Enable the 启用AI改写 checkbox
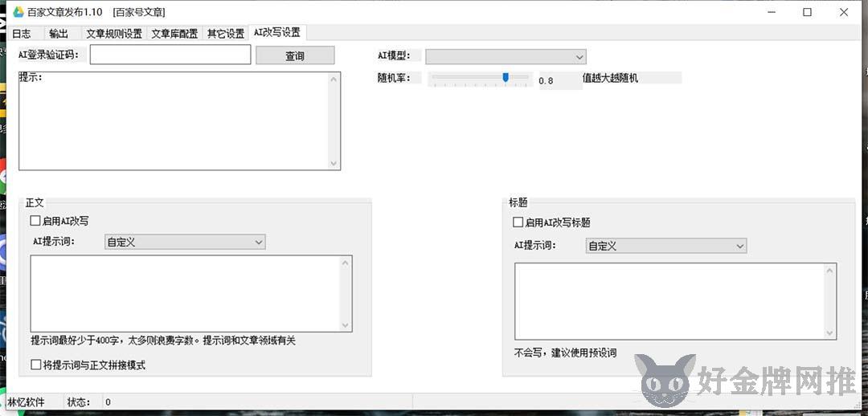The image size is (868, 416). tap(35, 221)
